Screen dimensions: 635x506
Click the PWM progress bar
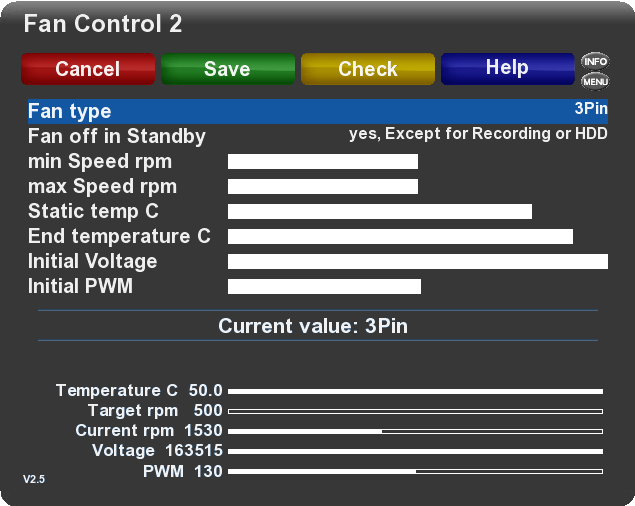click(416, 472)
